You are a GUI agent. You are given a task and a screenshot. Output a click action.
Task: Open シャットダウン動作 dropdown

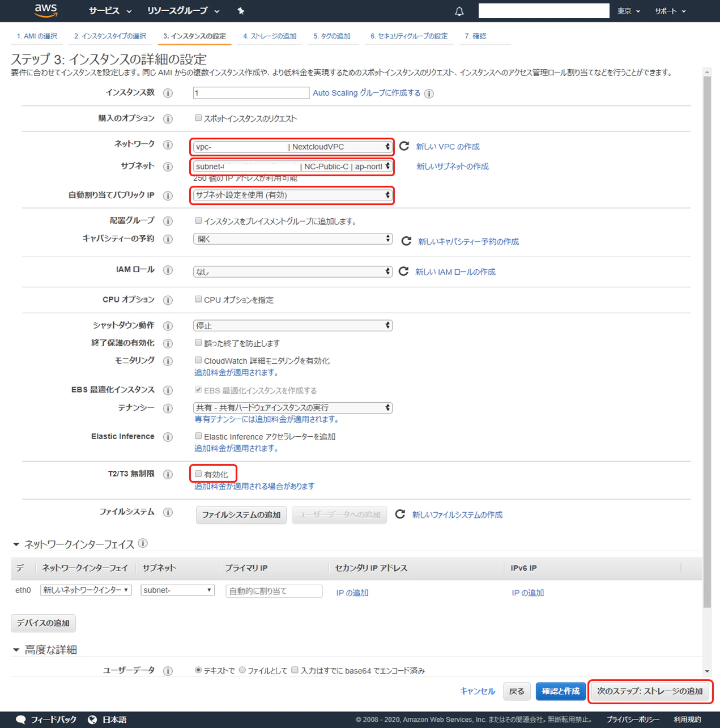click(292, 326)
